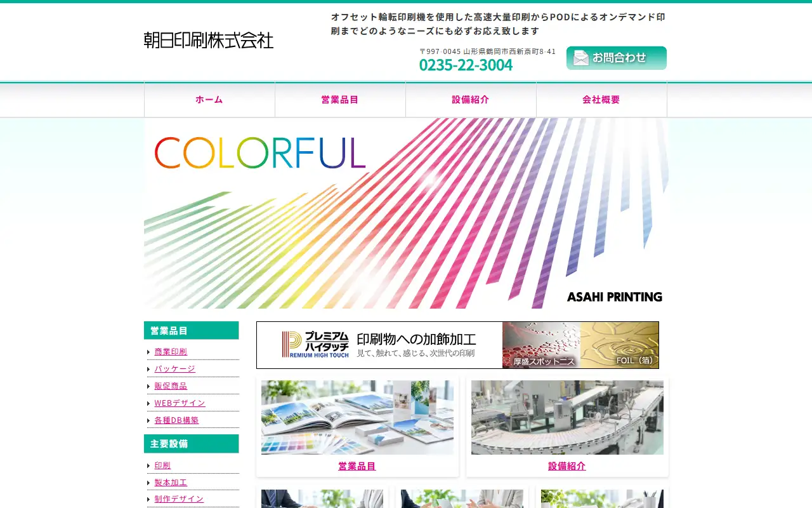The image size is (812, 508).
Task: Click the arrow bullet beside 販促商品
Action: click(148, 387)
